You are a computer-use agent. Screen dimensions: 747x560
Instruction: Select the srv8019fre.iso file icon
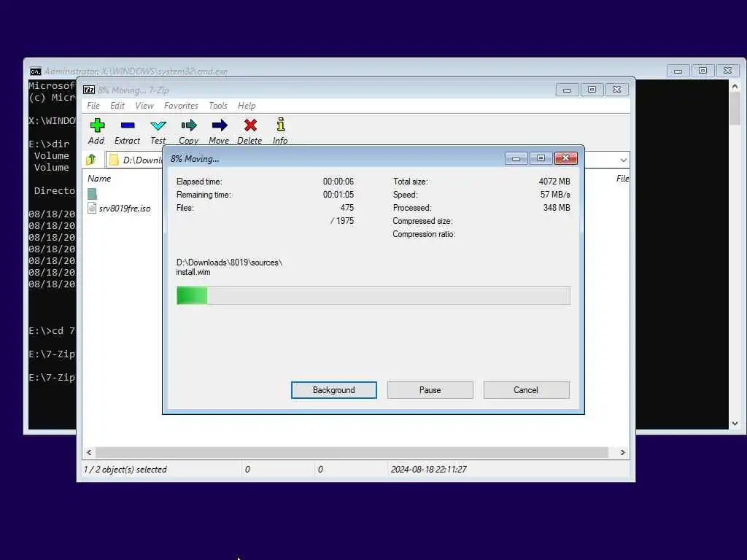pyautogui.click(x=92, y=208)
